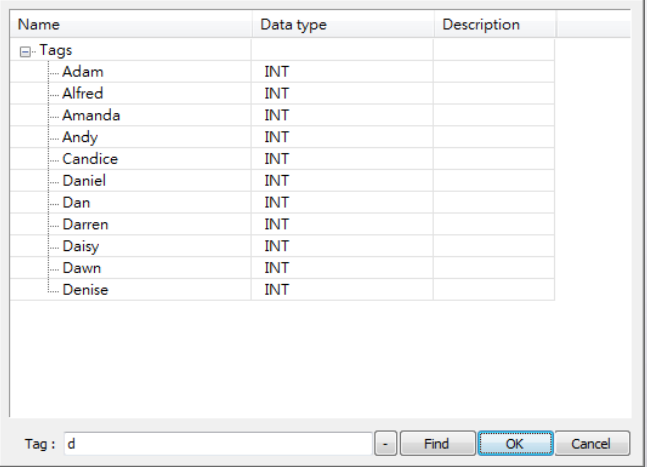647x467 pixels.
Task: Click INT data type of Daisy
Action: (x=276, y=246)
